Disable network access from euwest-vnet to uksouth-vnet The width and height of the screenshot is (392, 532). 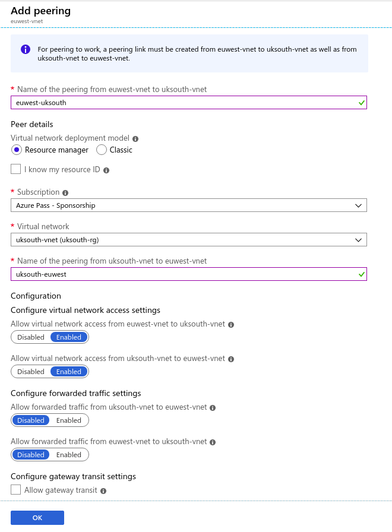point(31,337)
